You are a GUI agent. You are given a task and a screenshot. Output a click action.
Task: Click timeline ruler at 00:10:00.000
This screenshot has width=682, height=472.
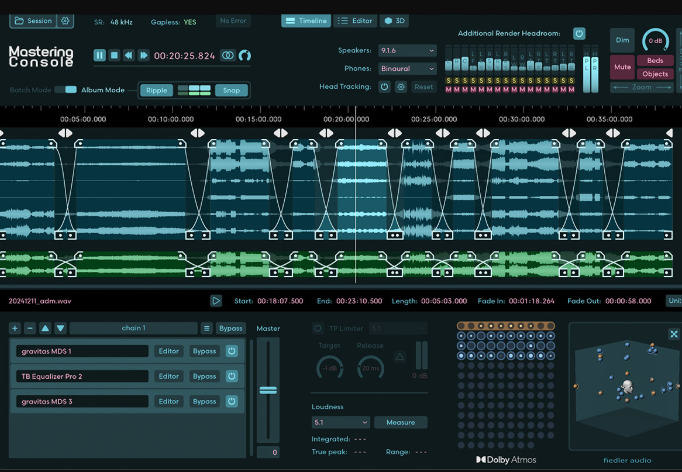click(170, 119)
